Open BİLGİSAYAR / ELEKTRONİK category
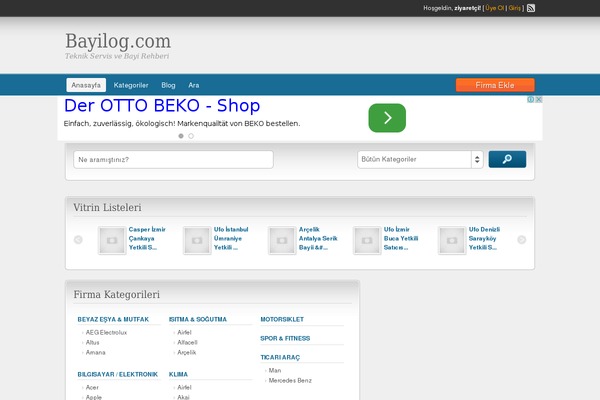 tap(117, 374)
